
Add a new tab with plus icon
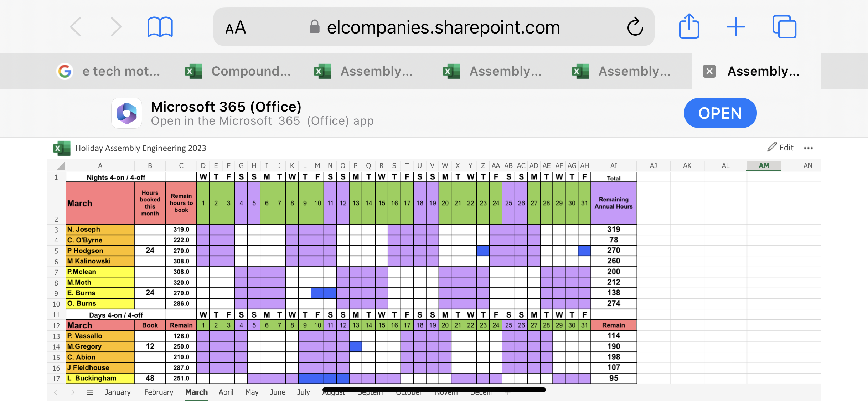click(x=736, y=27)
